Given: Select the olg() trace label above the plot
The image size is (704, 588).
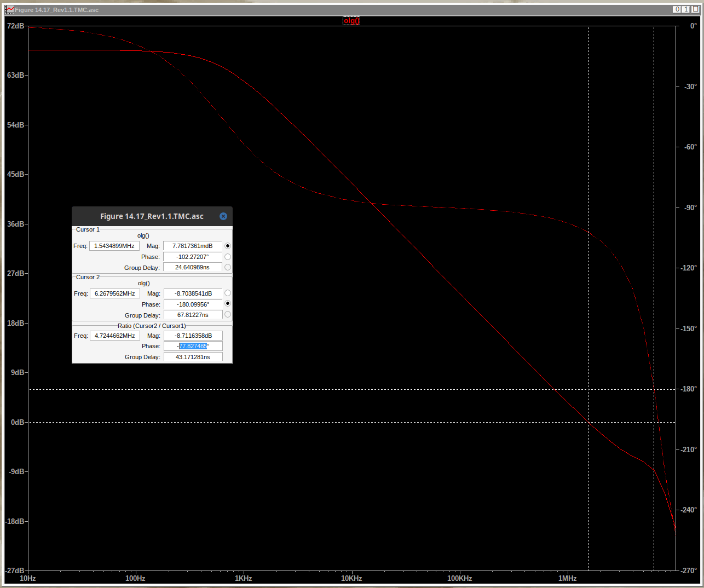Looking at the screenshot, I should [351, 21].
